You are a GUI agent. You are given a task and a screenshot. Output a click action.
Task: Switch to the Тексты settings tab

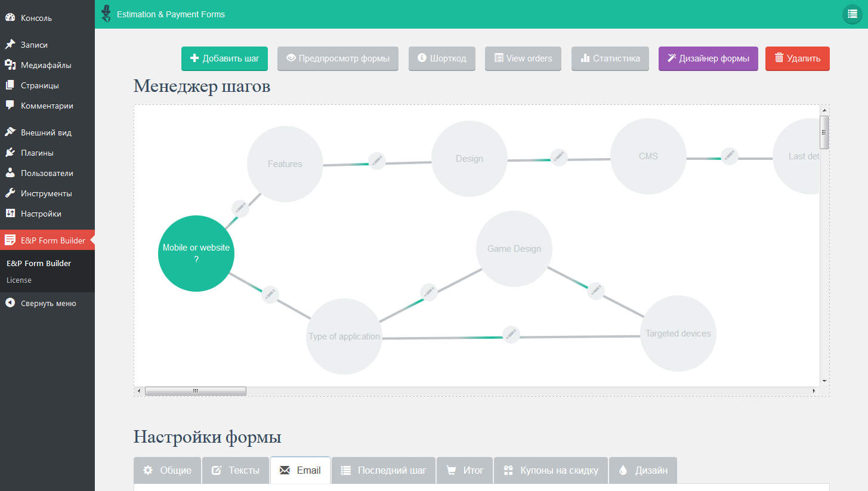[x=236, y=470]
